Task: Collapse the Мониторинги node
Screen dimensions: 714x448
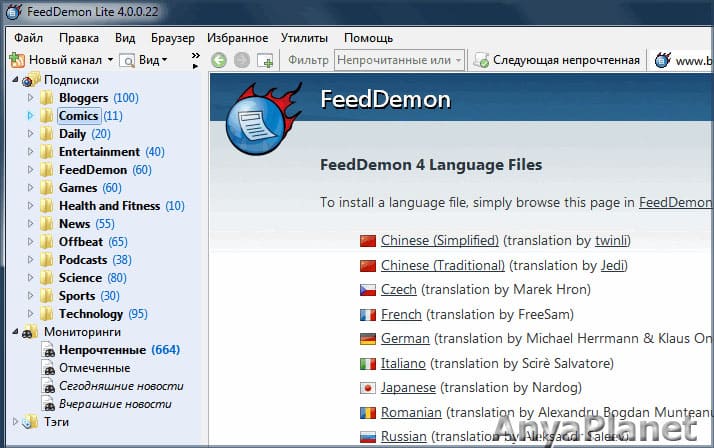Action: pos(15,332)
